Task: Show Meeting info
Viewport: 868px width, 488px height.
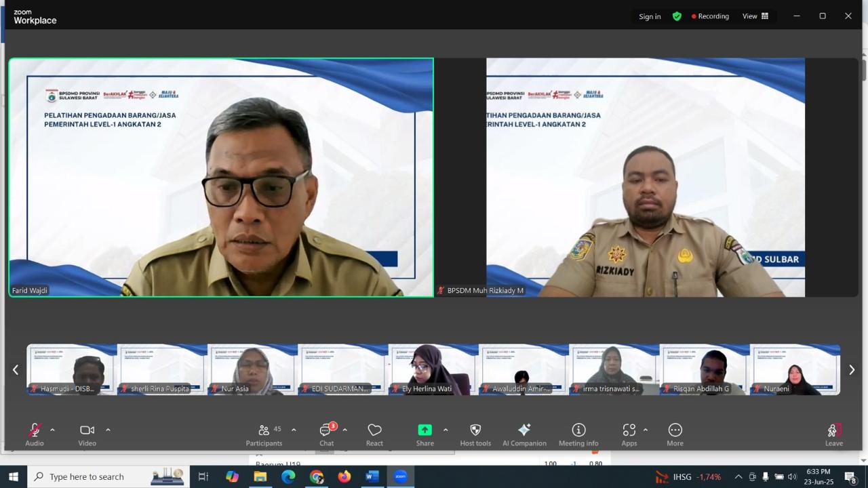Action: (578, 434)
